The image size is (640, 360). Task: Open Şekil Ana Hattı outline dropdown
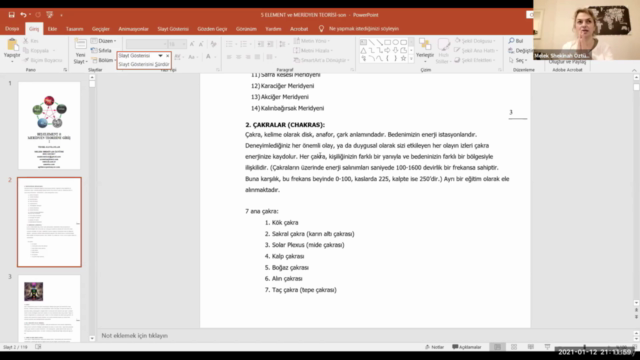point(476,51)
